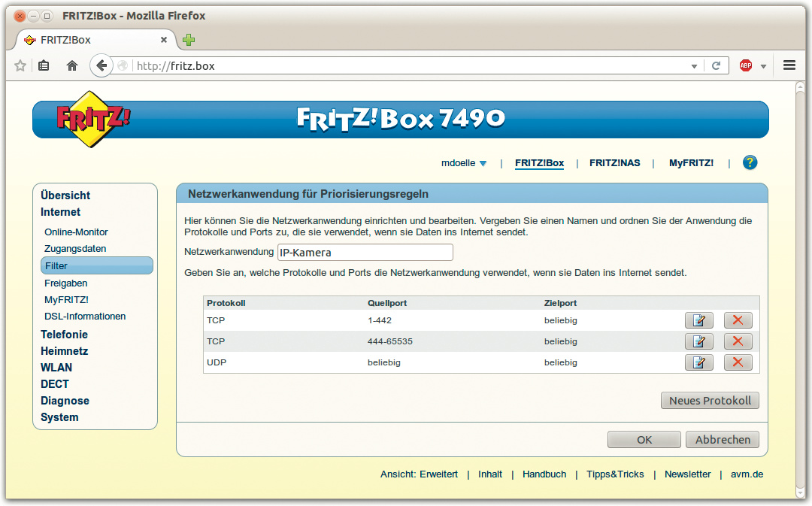Open the Adblock Plus dropdown arrow
Screen dimensions: 812x506
pos(763,66)
